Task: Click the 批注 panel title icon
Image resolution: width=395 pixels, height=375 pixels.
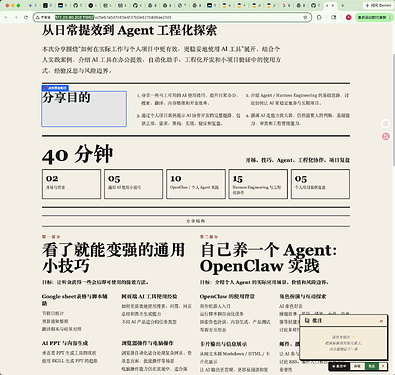Action: coord(307,320)
